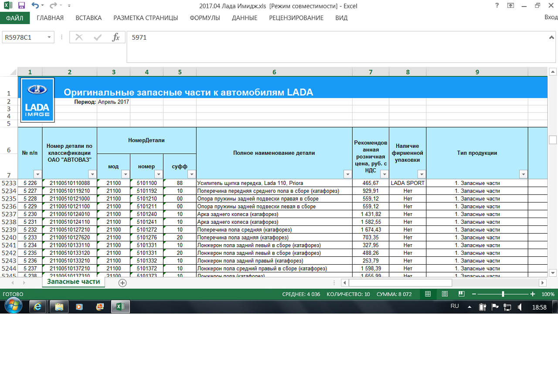558x392 pixels.
Task: Click the 100% zoom level
Action: 548,294
